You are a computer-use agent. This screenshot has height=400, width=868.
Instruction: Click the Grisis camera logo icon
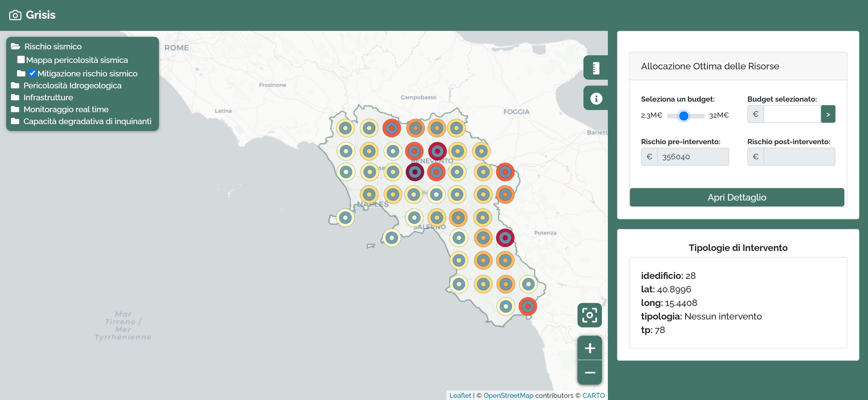tap(15, 15)
